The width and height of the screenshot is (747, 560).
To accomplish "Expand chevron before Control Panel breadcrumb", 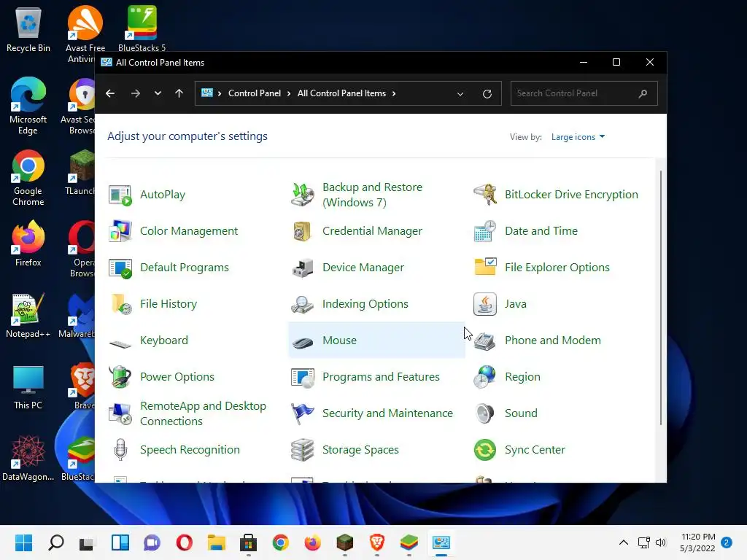I will (x=219, y=93).
